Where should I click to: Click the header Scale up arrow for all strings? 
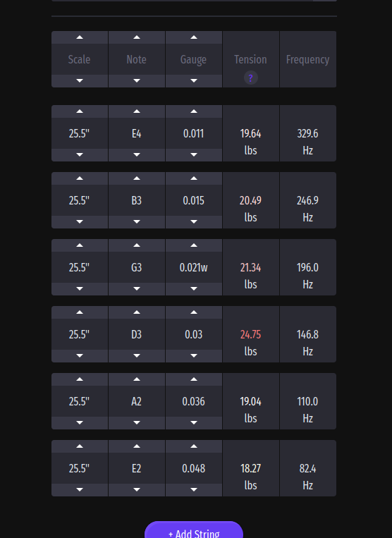coord(80,37)
